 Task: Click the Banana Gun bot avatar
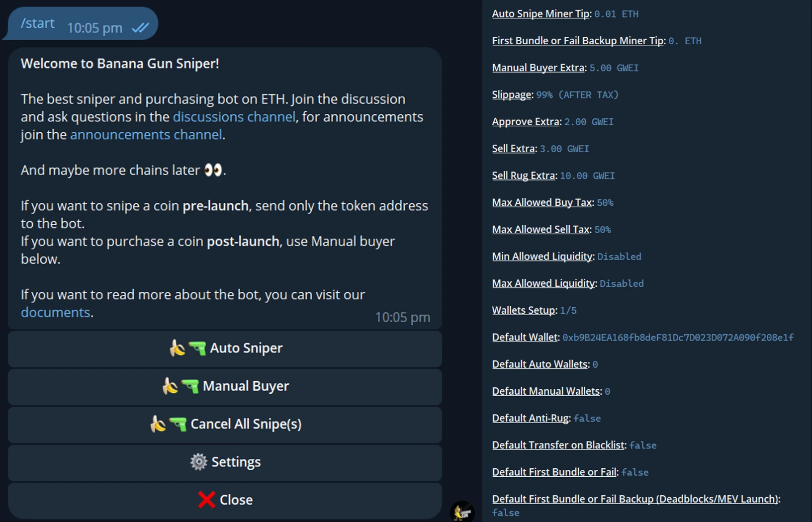point(462,512)
